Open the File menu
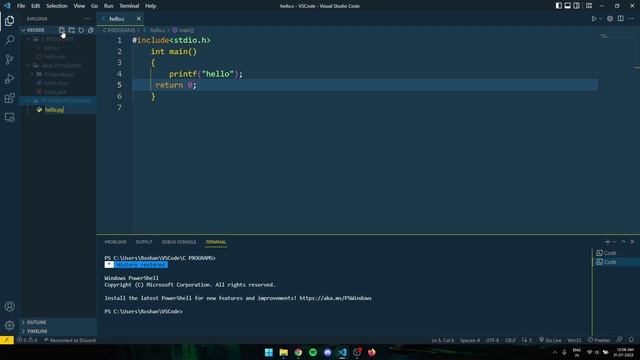 21,6
